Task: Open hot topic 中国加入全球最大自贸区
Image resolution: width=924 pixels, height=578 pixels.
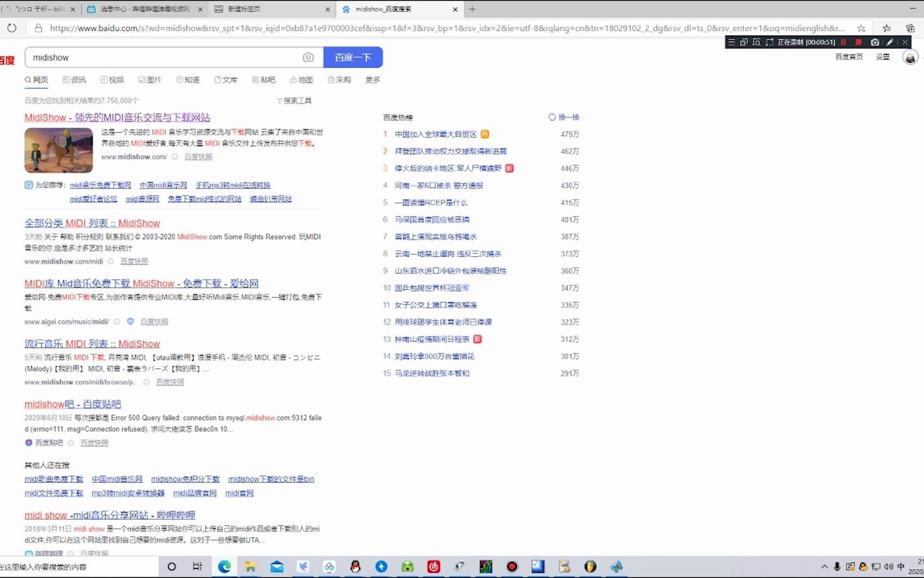Action: click(435, 134)
